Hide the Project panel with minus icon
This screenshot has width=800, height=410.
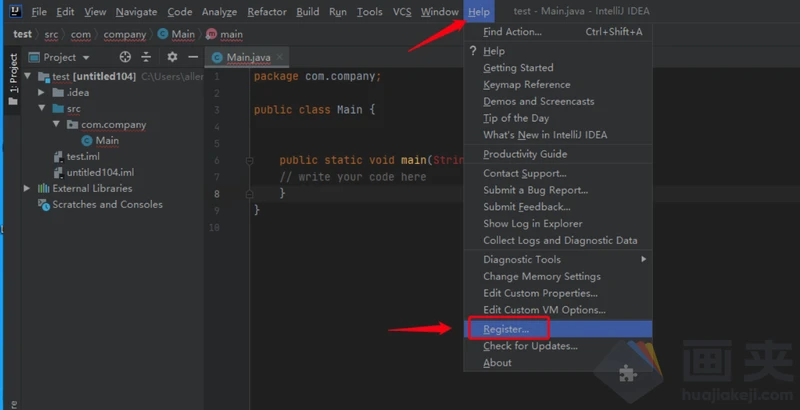193,57
